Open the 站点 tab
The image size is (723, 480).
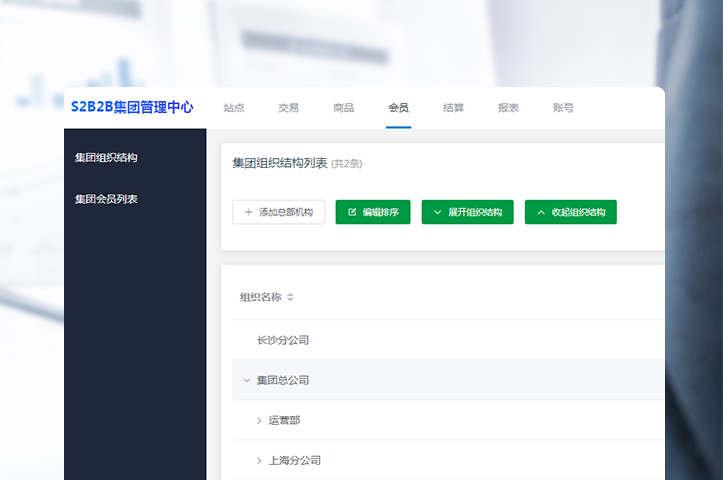click(234, 108)
